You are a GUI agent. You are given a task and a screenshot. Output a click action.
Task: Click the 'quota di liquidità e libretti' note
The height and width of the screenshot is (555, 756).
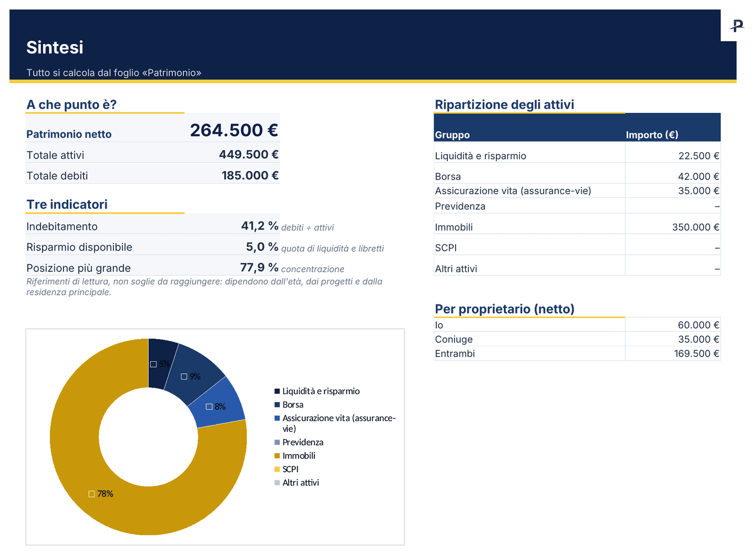pyautogui.click(x=333, y=248)
